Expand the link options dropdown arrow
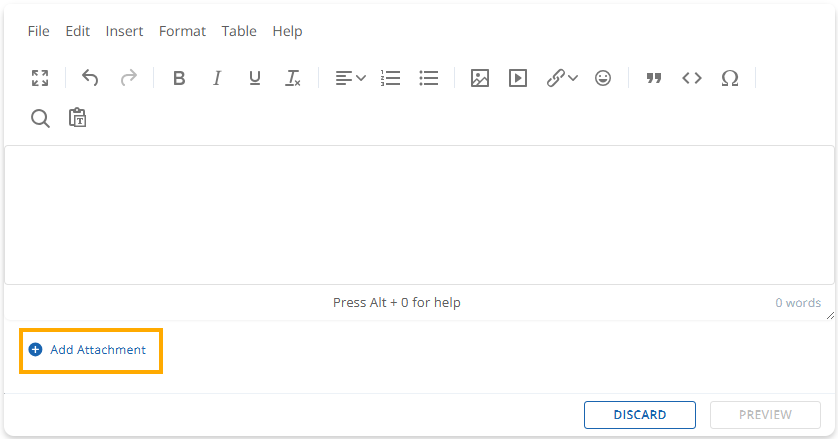The width and height of the screenshot is (838, 439). [x=573, y=78]
